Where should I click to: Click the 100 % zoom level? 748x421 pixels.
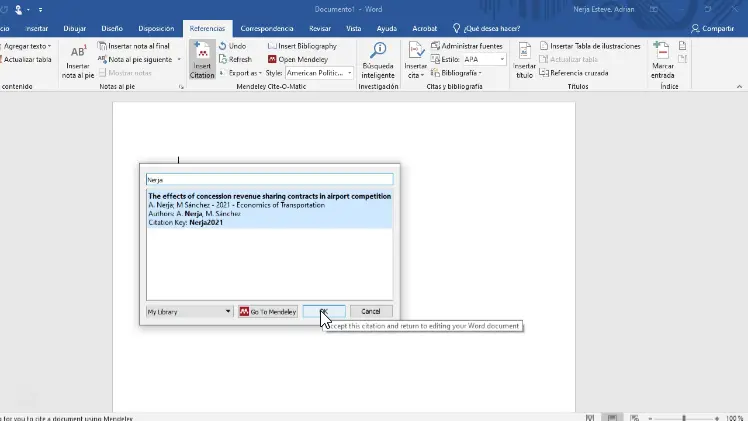[x=734, y=418]
